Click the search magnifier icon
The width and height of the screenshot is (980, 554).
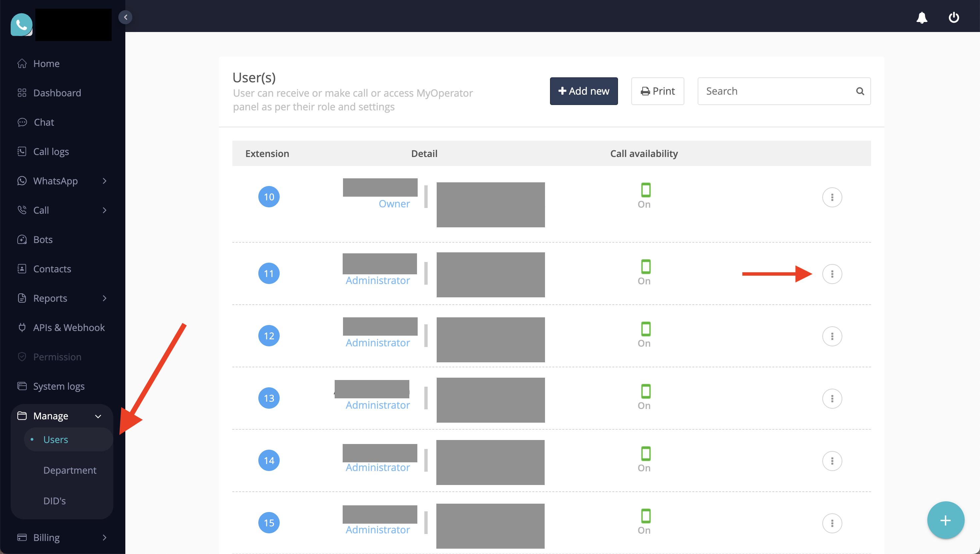click(x=860, y=91)
